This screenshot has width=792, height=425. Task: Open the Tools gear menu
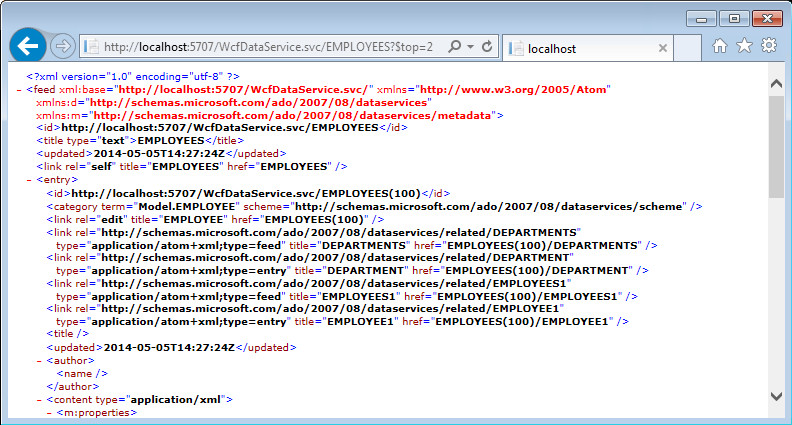coord(769,45)
